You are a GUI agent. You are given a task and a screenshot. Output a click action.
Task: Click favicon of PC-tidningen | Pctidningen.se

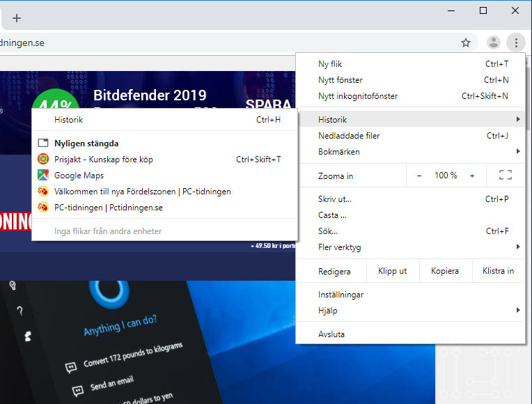tap(43, 207)
